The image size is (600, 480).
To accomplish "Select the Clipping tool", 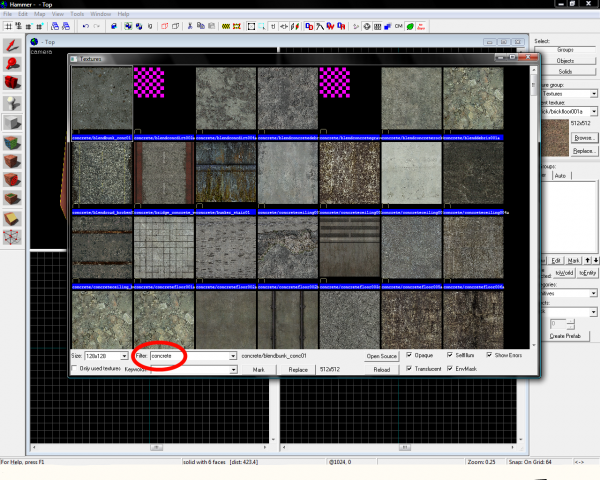I will 12,219.
